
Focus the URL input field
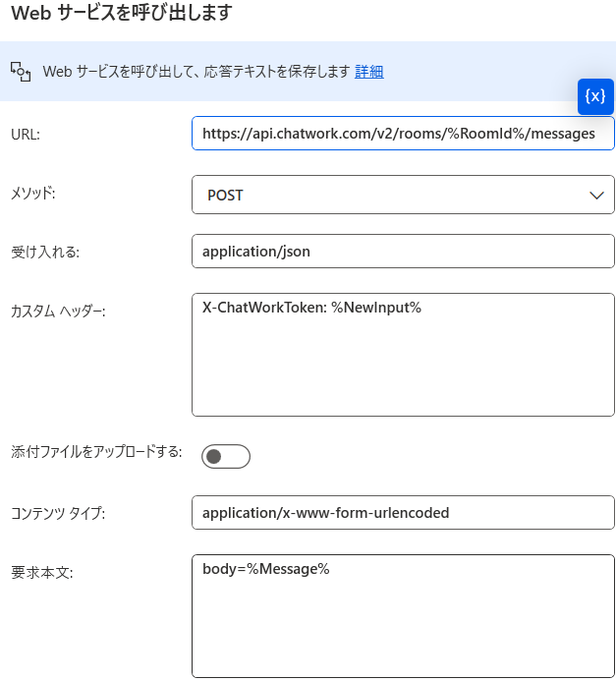click(403, 134)
